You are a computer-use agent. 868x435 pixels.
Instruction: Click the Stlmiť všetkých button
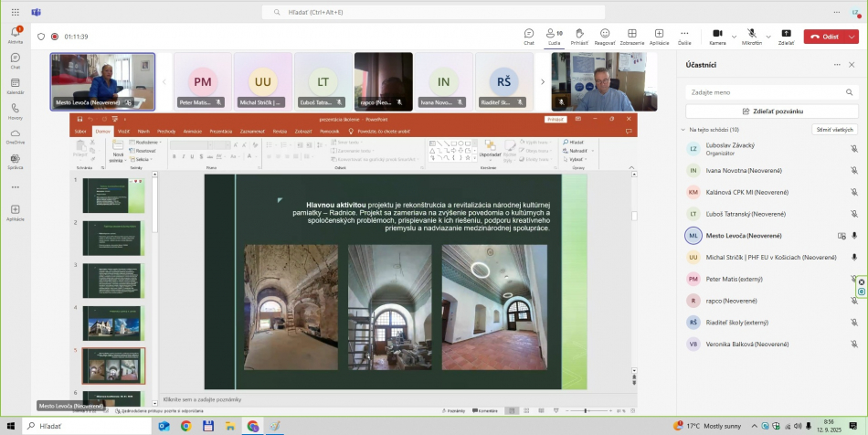click(835, 130)
